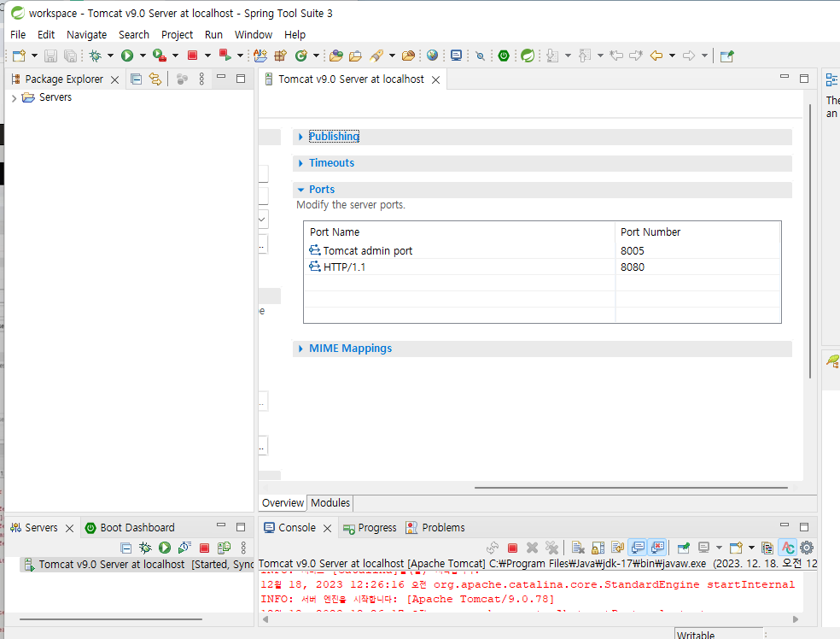Click the New Java Package icon in toolbar

(280, 56)
